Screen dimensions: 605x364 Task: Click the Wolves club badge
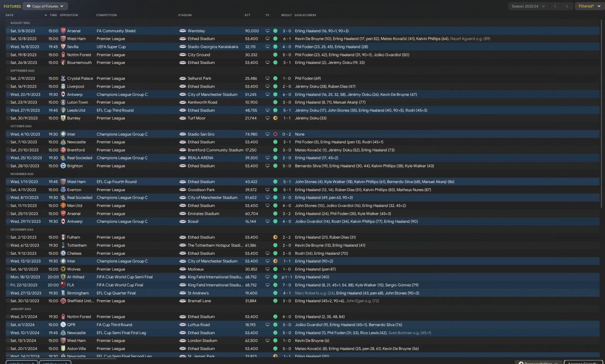[x=63, y=269]
